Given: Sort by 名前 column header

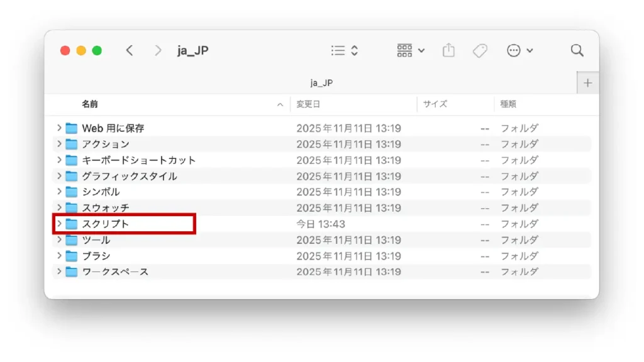Looking at the screenshot, I should (90, 104).
